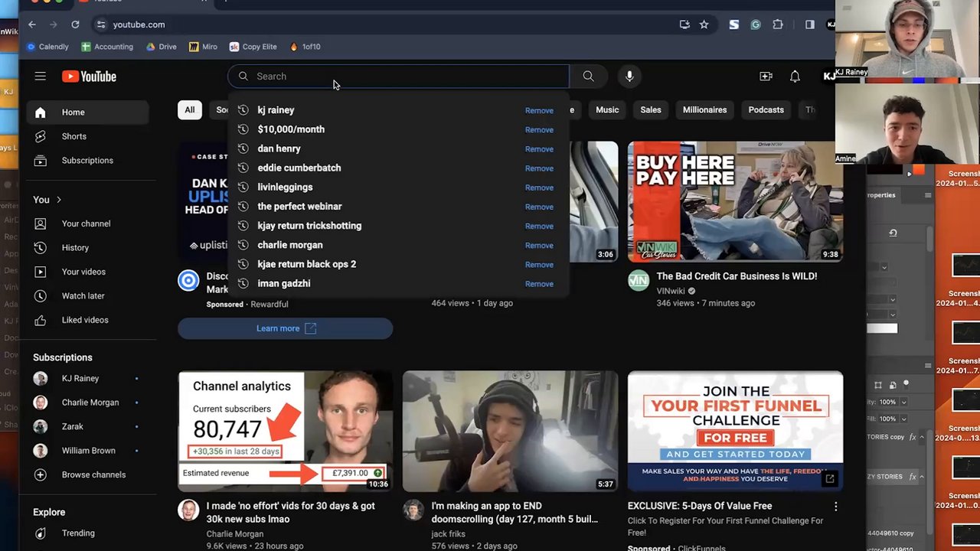
Task: Choose 'charlie morgan' search suggestion
Action: pyautogui.click(x=290, y=245)
